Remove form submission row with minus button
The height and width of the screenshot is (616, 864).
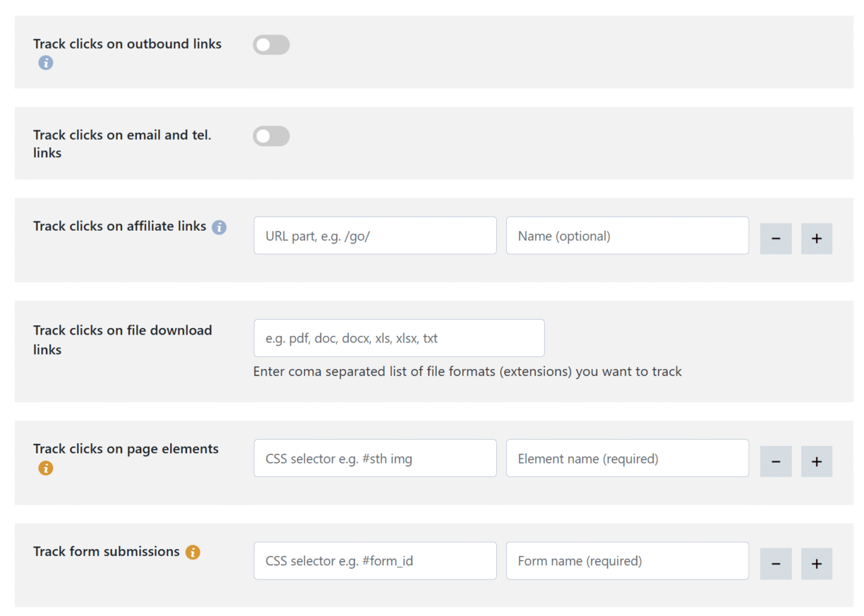776,564
